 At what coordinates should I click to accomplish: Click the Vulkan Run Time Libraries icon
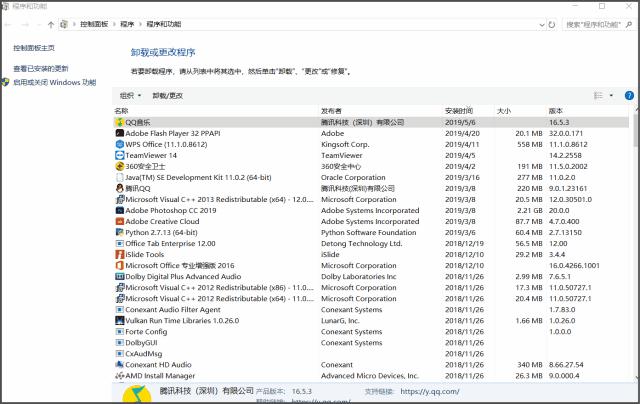(120, 320)
